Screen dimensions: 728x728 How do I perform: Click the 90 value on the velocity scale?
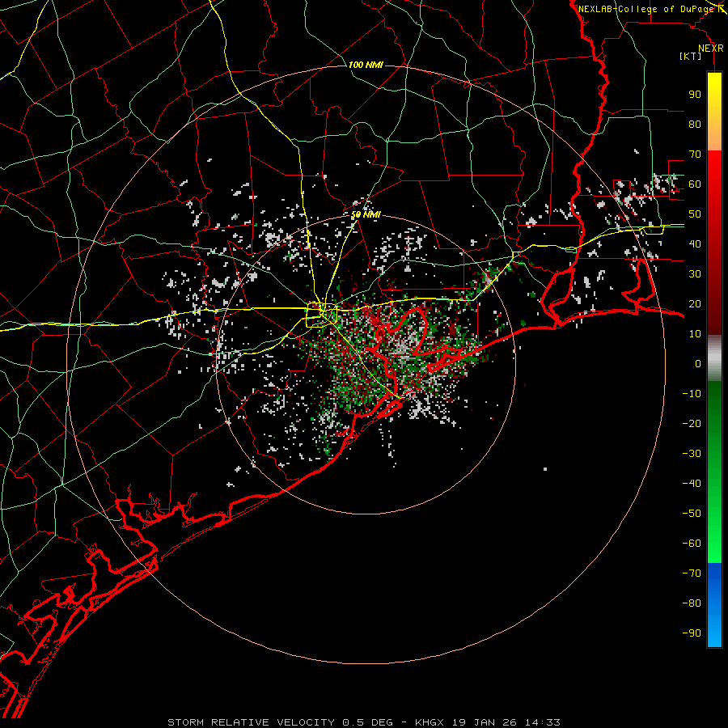pyautogui.click(x=695, y=95)
